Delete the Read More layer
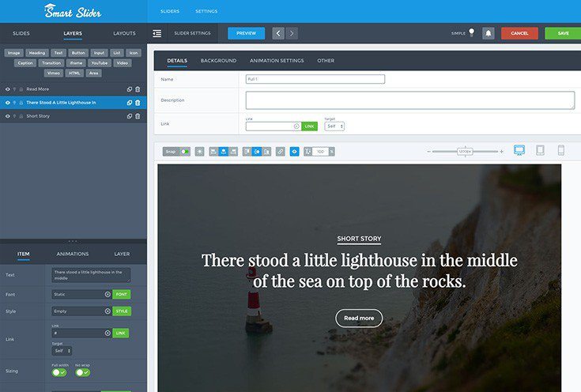Screen dimensions: 581x392 coord(138,89)
